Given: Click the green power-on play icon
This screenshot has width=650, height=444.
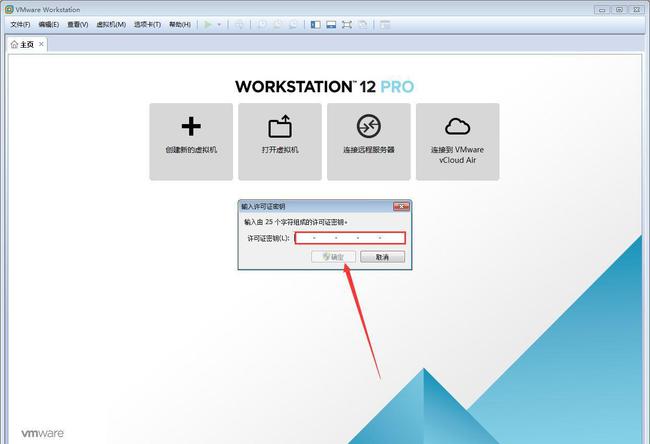Looking at the screenshot, I should point(208,25).
